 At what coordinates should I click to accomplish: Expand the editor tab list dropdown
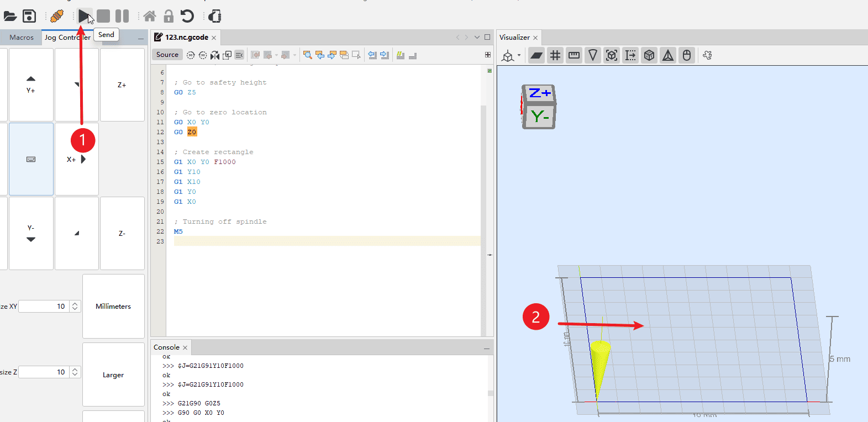click(x=477, y=37)
